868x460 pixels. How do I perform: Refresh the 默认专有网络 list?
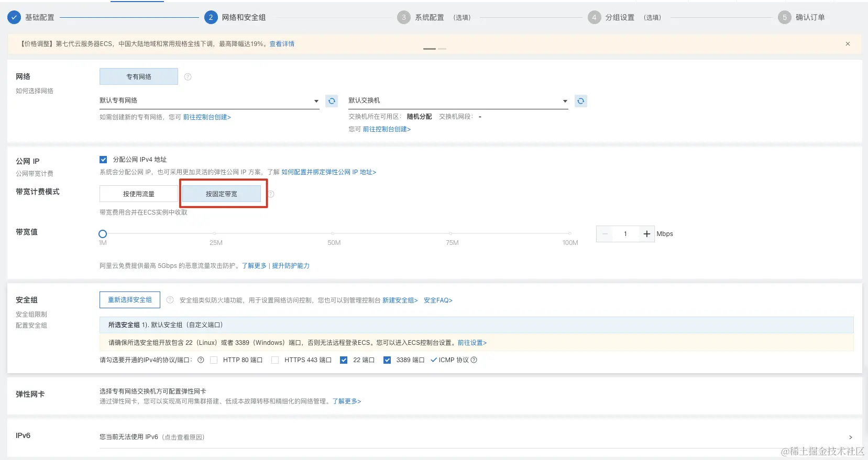tap(332, 101)
